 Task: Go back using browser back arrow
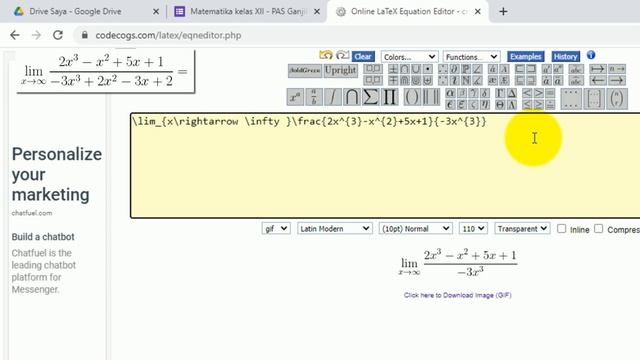pyautogui.click(x=15, y=35)
